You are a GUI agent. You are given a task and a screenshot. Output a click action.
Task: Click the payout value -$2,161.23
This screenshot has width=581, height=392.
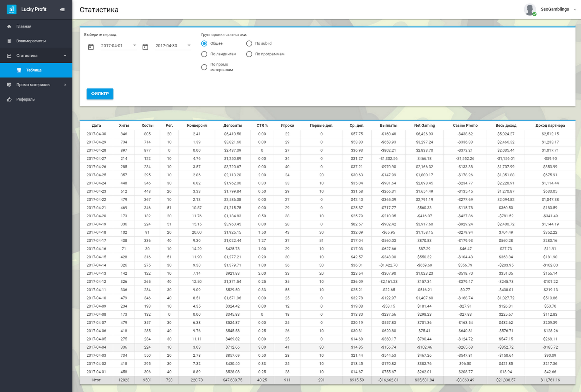tap(388, 282)
